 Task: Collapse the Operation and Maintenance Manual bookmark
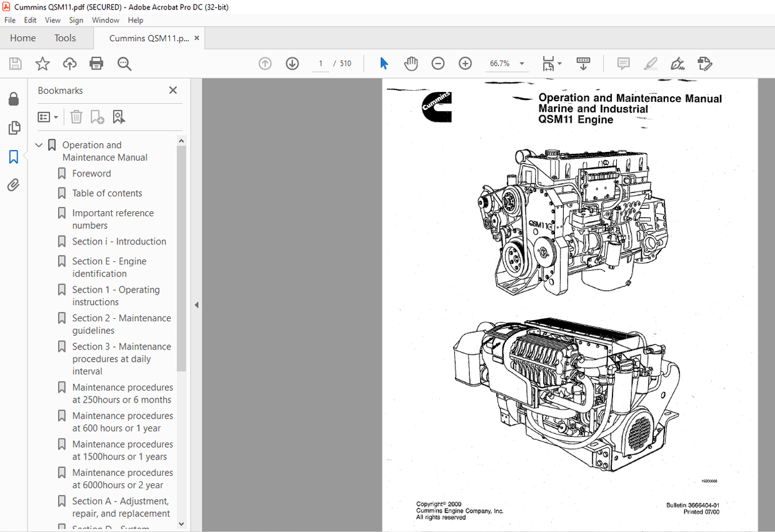pyautogui.click(x=39, y=144)
